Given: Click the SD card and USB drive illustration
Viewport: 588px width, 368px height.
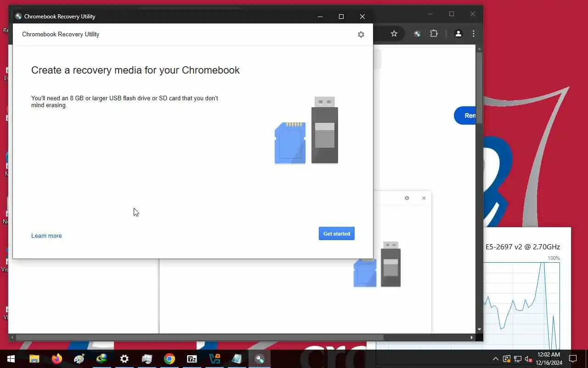Looking at the screenshot, I should coord(306,130).
